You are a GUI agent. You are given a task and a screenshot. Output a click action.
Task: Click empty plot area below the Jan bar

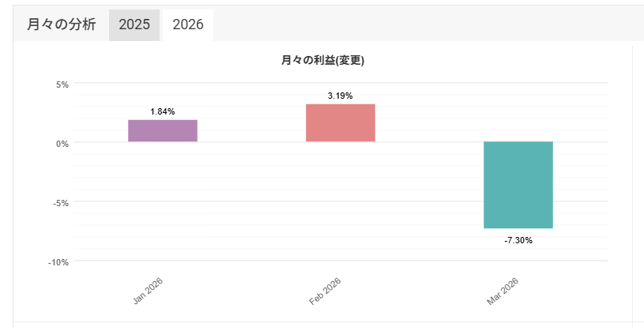coord(163,205)
